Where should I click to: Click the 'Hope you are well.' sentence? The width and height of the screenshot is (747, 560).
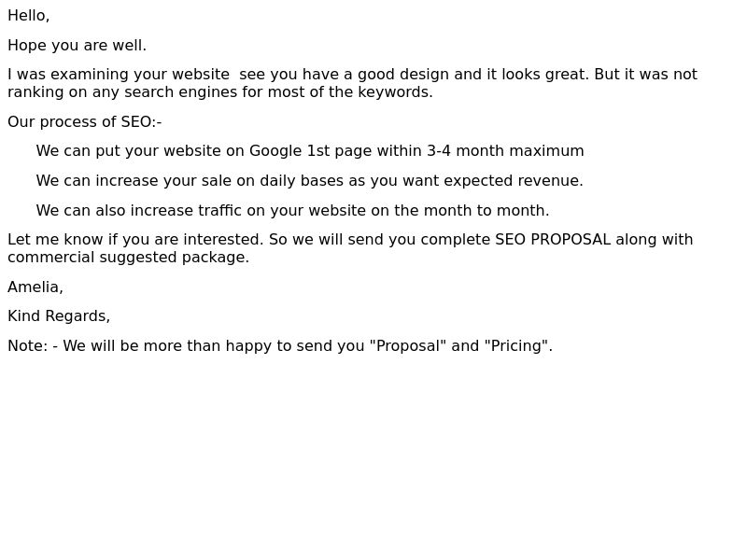(x=78, y=46)
